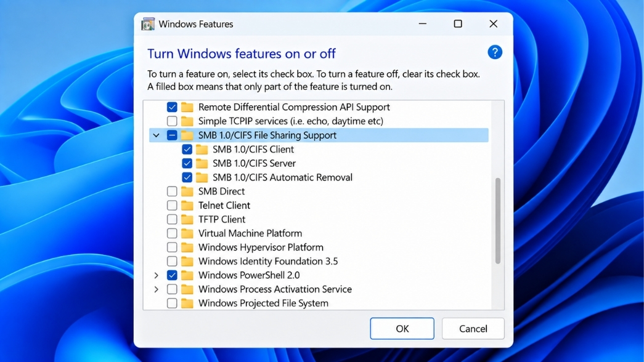
Task: Confirm changes with the OK button
Action: (402, 328)
